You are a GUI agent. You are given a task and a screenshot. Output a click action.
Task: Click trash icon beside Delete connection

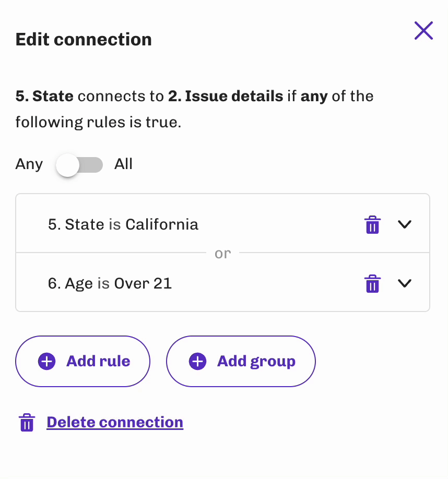(27, 423)
